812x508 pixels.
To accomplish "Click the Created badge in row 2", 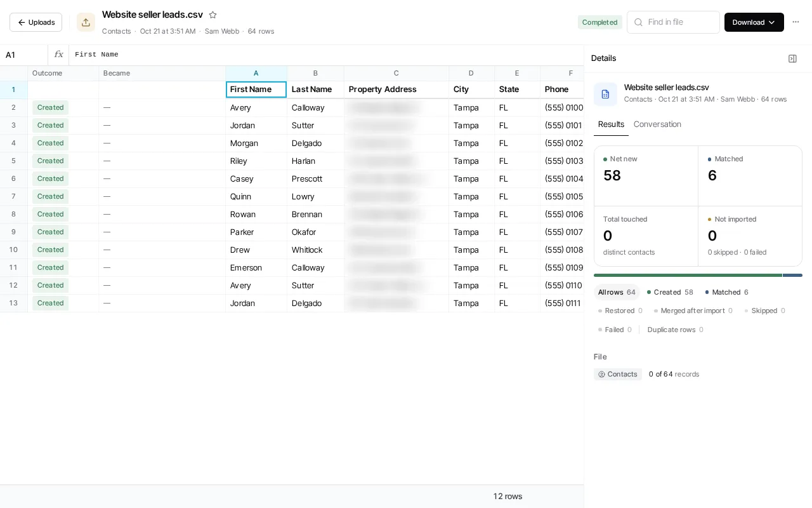I will (x=50, y=107).
